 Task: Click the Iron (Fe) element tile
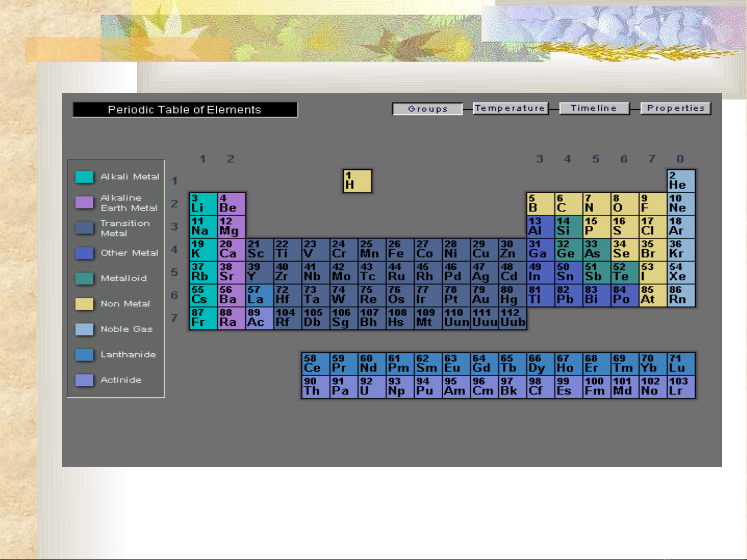coord(400,249)
